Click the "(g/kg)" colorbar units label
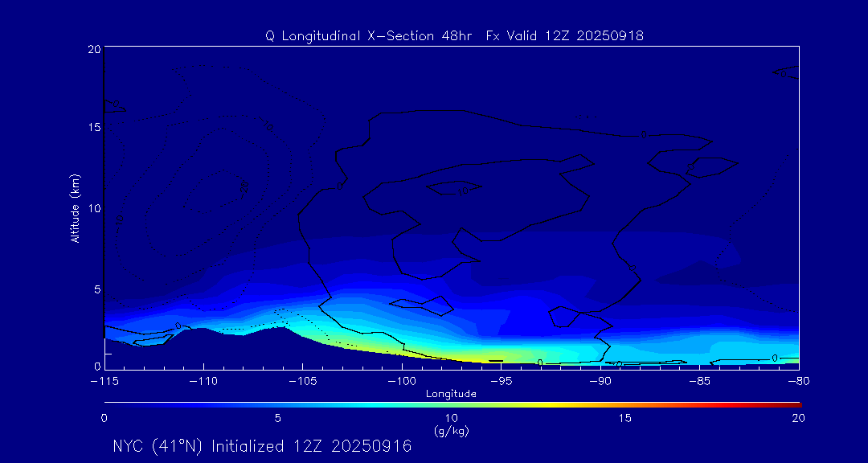Image resolution: width=868 pixels, height=463 pixels. 451,431
